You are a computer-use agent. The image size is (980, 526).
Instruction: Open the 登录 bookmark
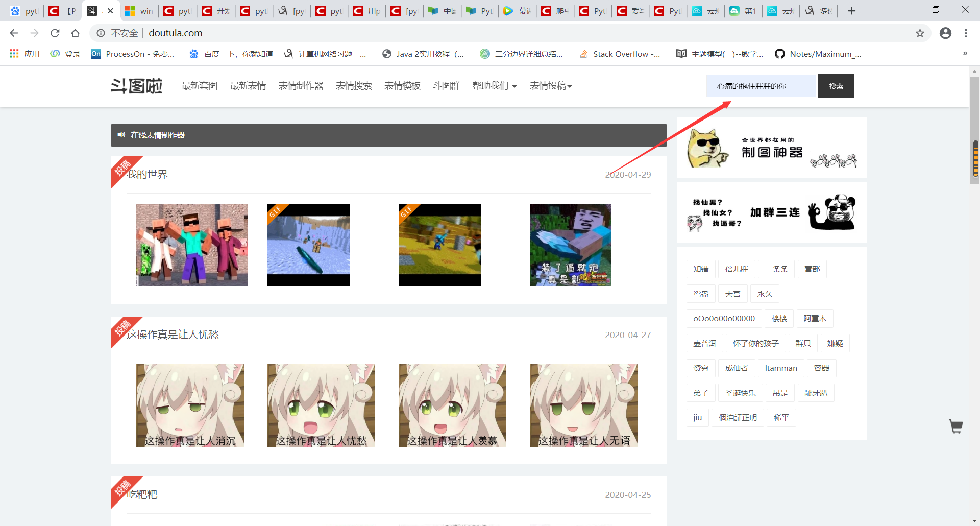pos(65,54)
